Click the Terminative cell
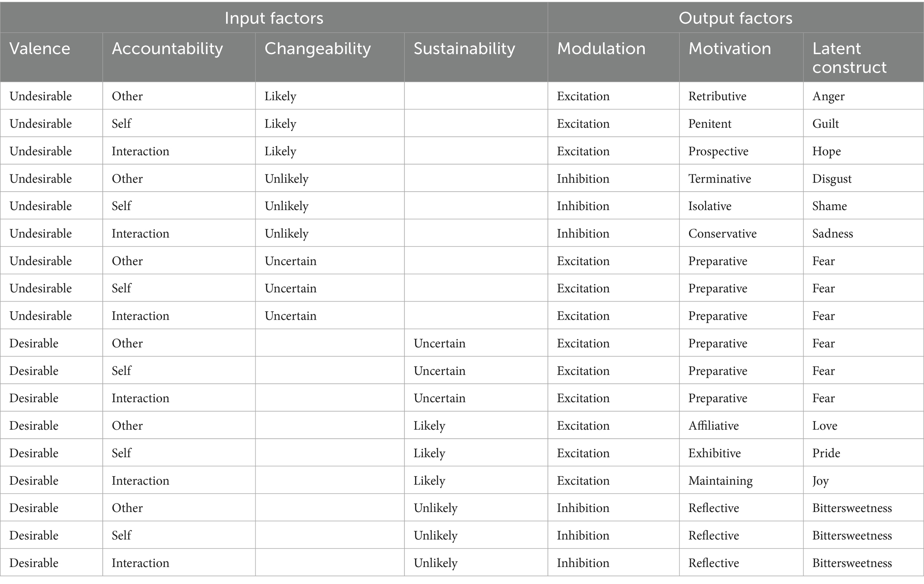Image resolution: width=924 pixels, height=584 pixels. point(719,178)
